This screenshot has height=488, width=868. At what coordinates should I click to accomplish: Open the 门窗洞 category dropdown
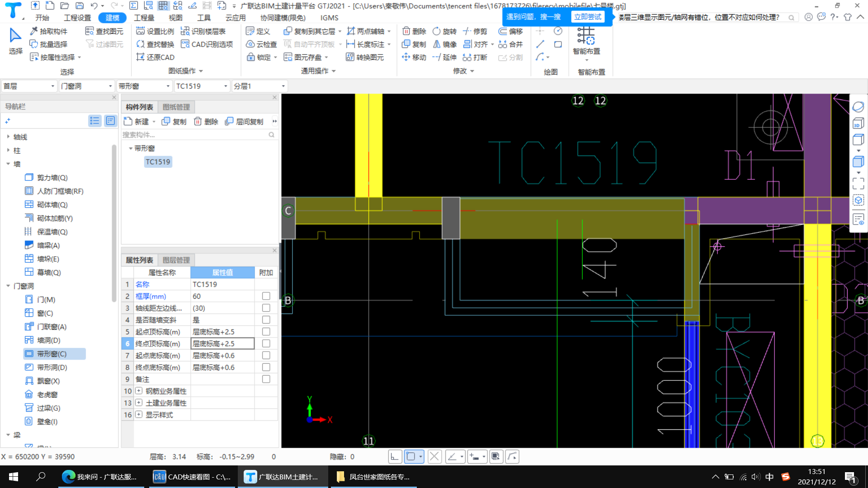[86, 86]
